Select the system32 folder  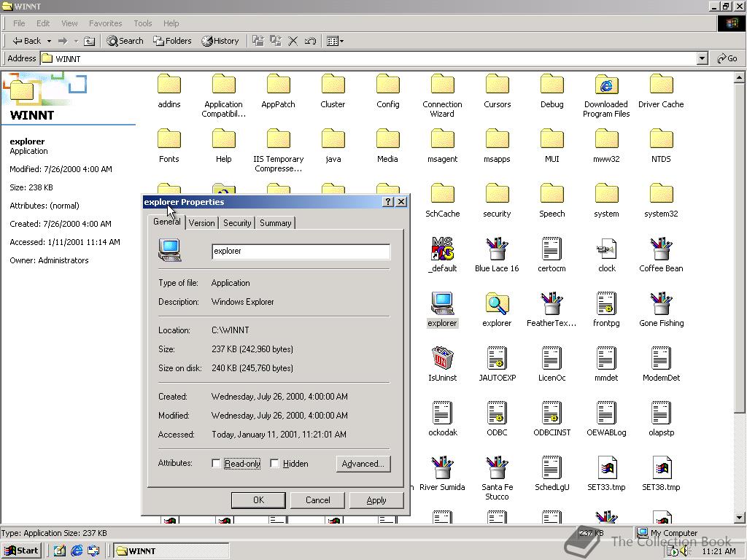[661, 201]
